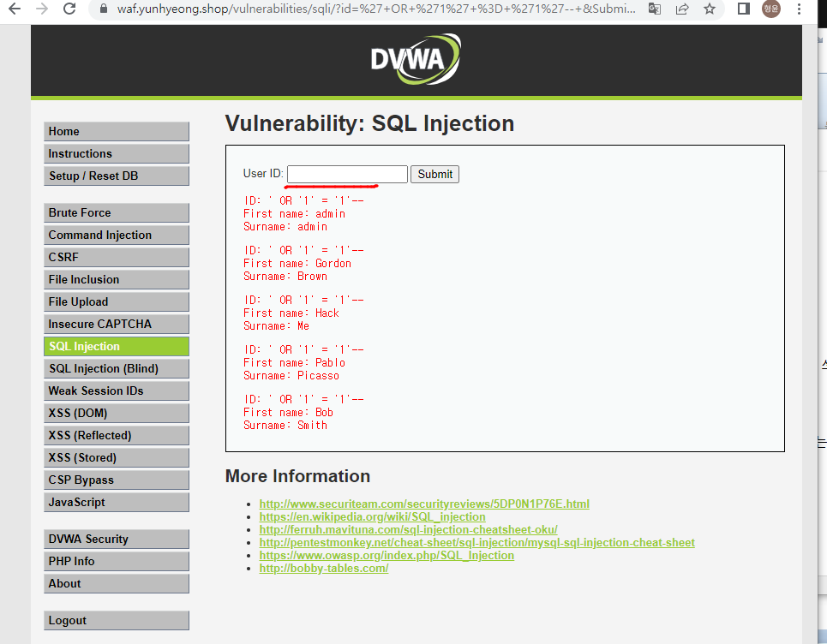Click 'Surname: Picasso' result text
Viewport: 827px width, 644px height.
[291, 375]
